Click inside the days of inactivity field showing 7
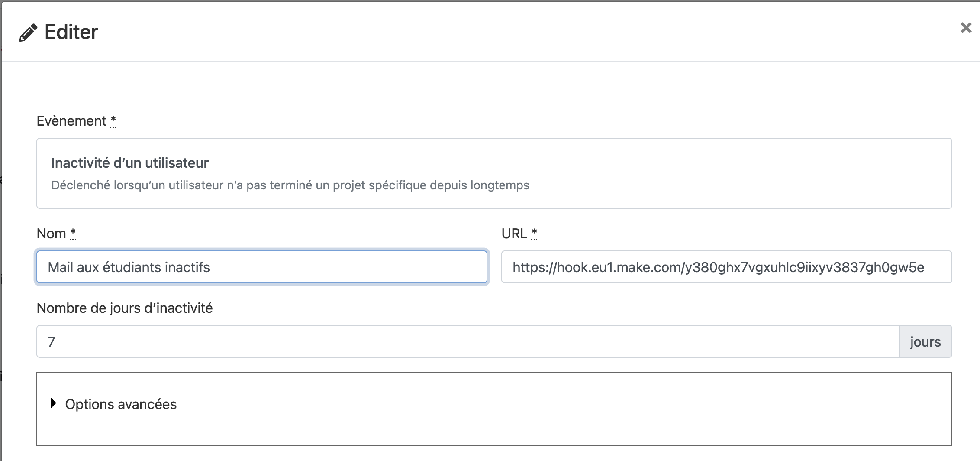980x461 pixels. click(x=260, y=341)
